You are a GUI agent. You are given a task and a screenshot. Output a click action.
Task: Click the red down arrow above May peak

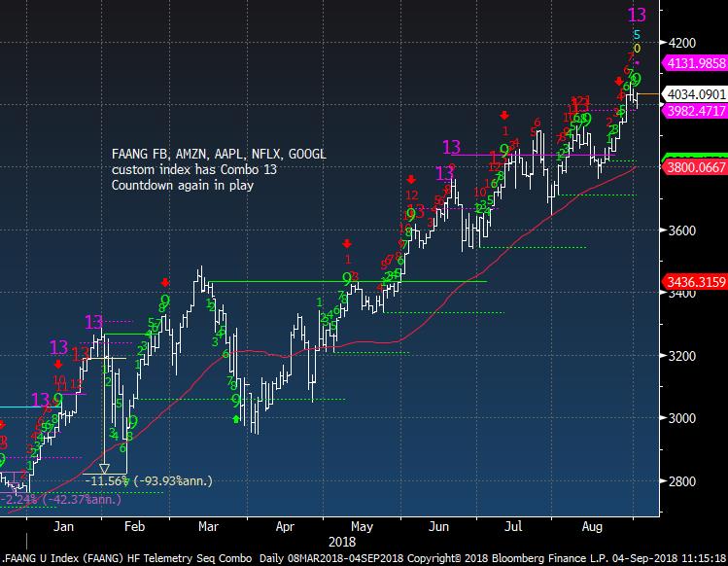coord(347,243)
